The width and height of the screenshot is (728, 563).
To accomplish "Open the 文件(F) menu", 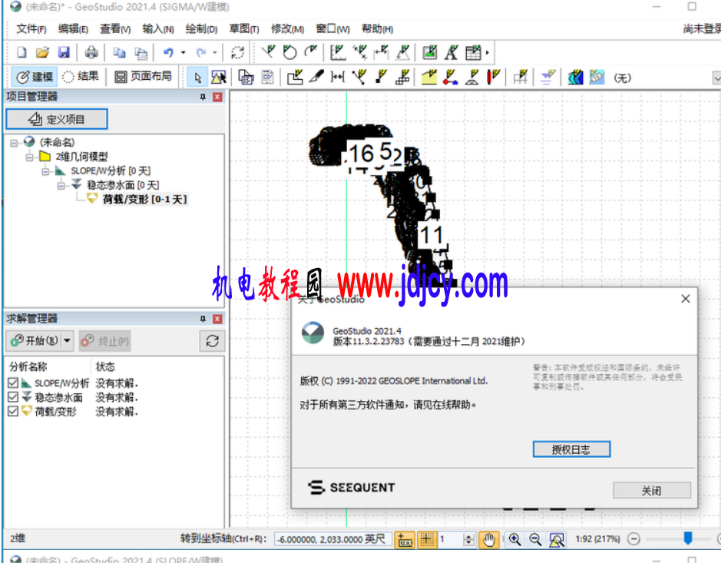I will point(31,29).
